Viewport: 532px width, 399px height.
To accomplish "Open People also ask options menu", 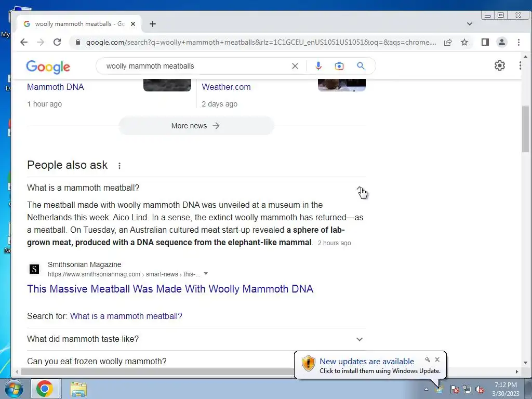I will tap(119, 166).
